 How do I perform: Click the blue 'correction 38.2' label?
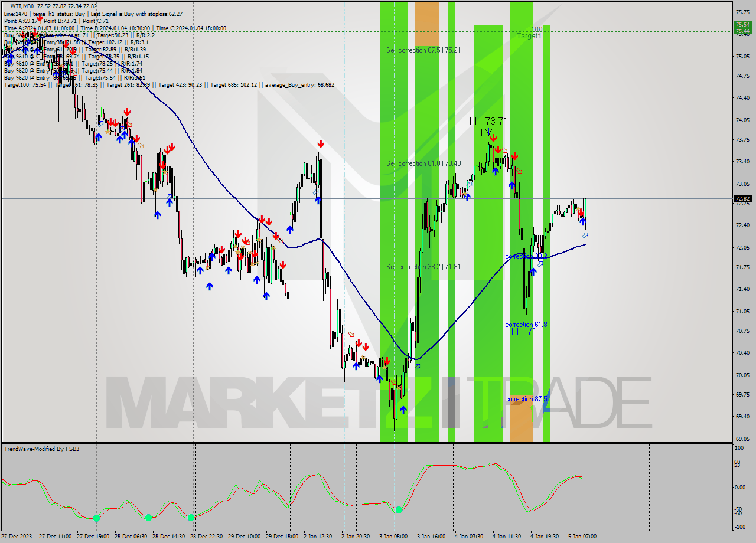526,256
